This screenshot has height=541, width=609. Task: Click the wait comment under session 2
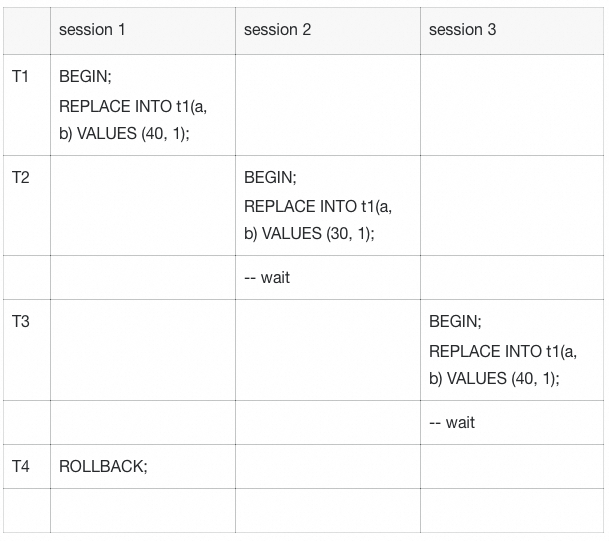click(267, 278)
